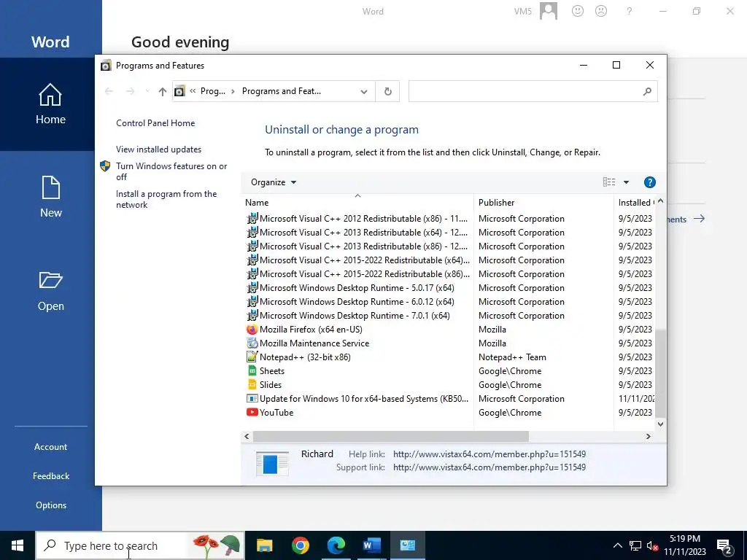Open the Organize dropdown menu
Image resolution: width=747 pixels, height=560 pixels.
(x=274, y=182)
